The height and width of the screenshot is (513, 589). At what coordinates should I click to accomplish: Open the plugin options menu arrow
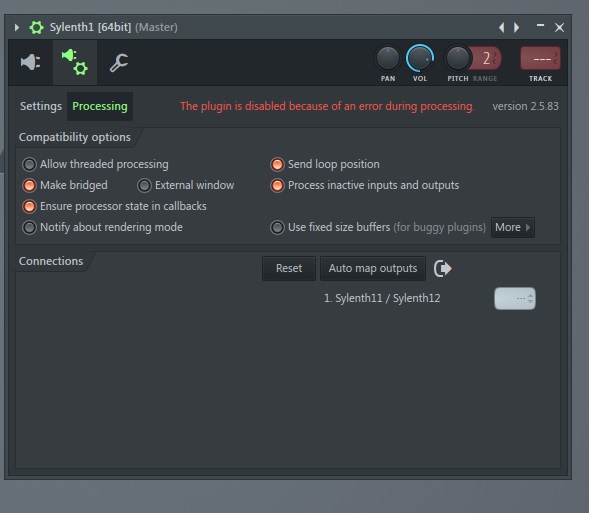tap(17, 27)
